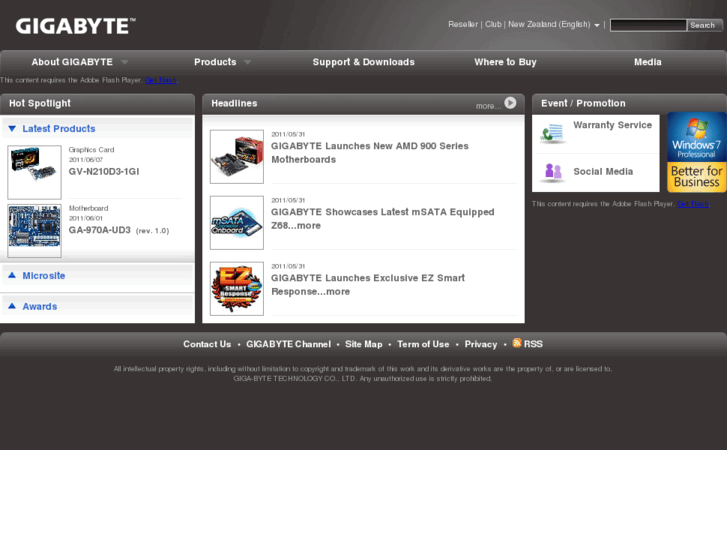Viewport: 727px width, 545px height.
Task: Open the About GIGABYTE menu
Action: point(72,62)
